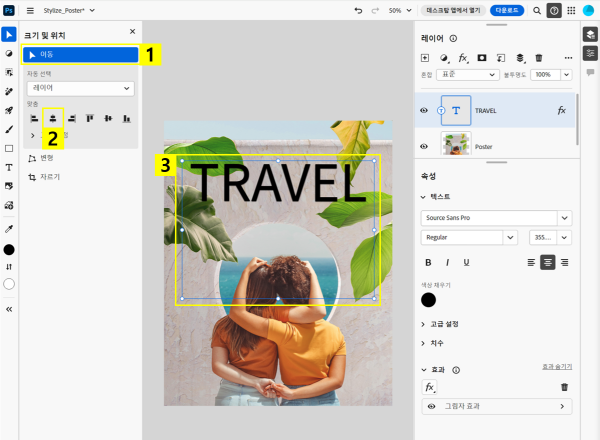Select the Rectangle shape tool

(9, 148)
